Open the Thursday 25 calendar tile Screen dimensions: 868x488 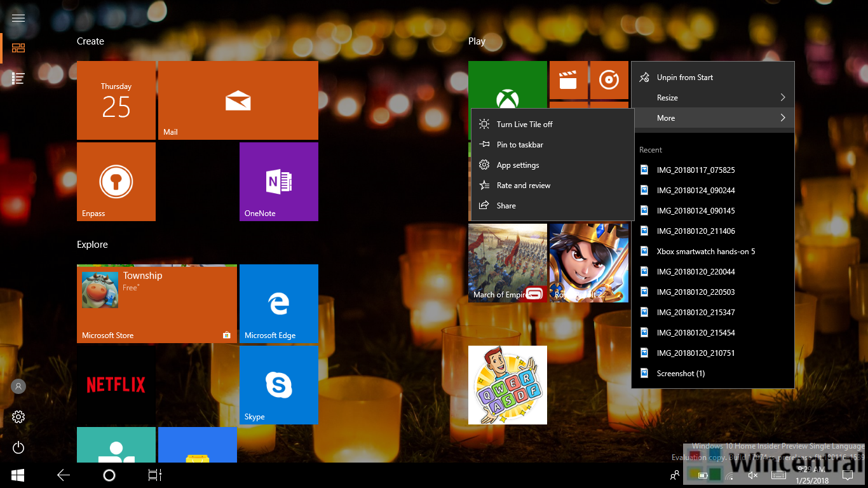tap(116, 100)
